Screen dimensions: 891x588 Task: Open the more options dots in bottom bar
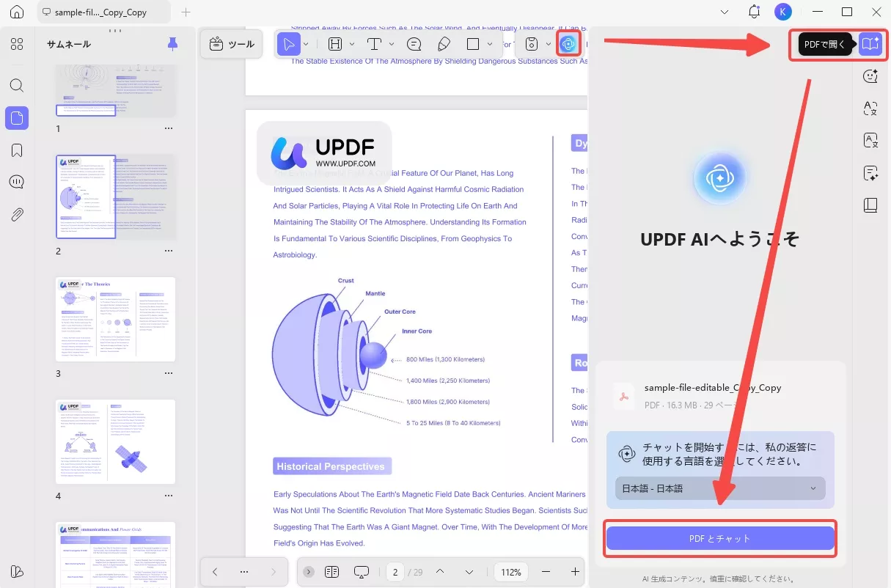point(244,572)
